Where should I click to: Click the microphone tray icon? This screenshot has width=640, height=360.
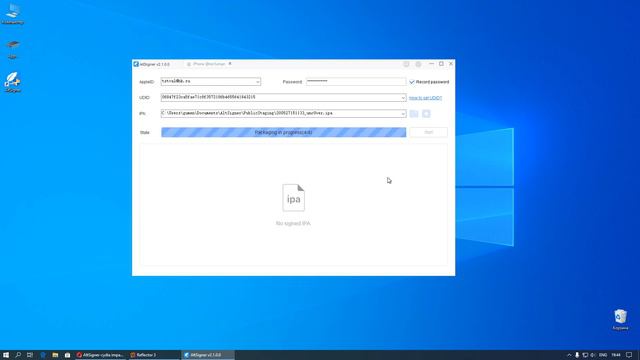[x=577, y=355]
